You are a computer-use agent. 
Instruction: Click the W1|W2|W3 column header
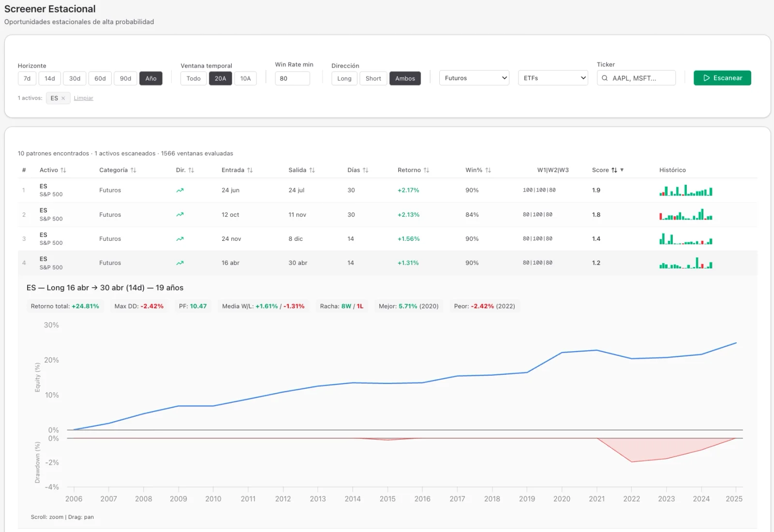pyautogui.click(x=553, y=170)
